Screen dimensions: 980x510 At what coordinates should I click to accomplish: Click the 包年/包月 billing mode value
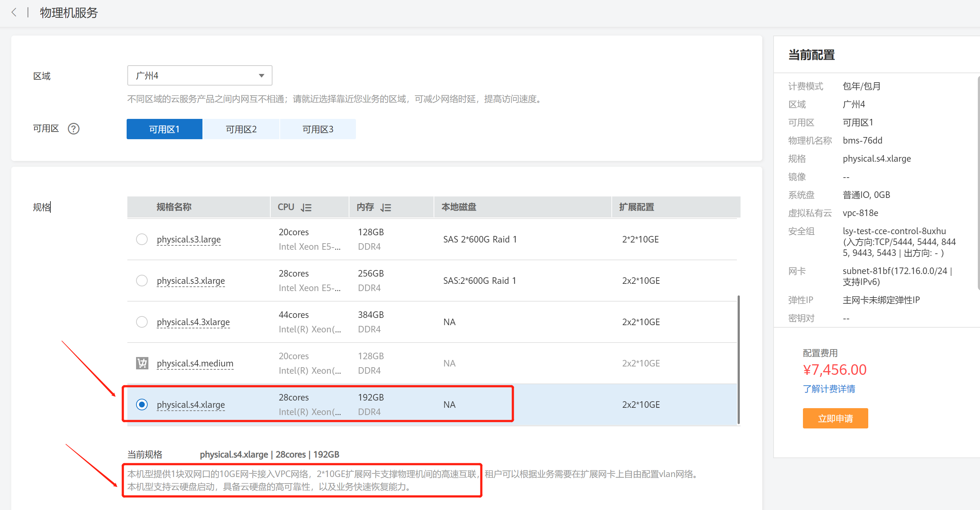click(861, 86)
